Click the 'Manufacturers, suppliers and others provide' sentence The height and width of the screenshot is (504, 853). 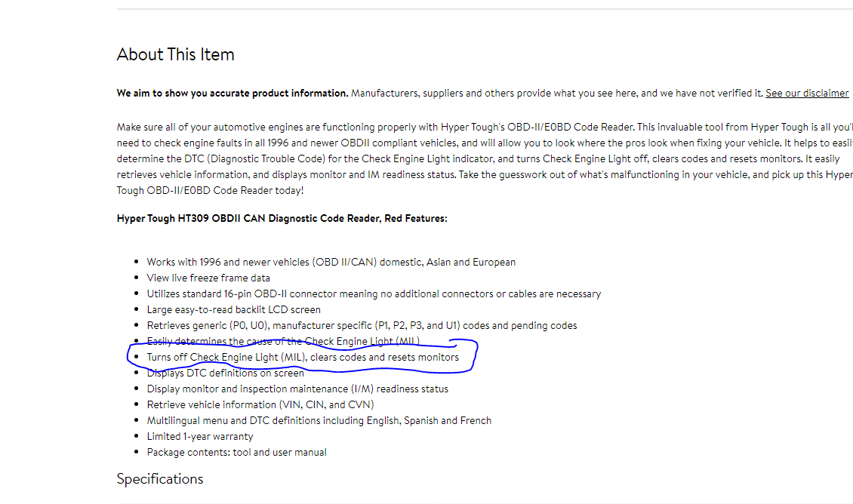click(557, 94)
